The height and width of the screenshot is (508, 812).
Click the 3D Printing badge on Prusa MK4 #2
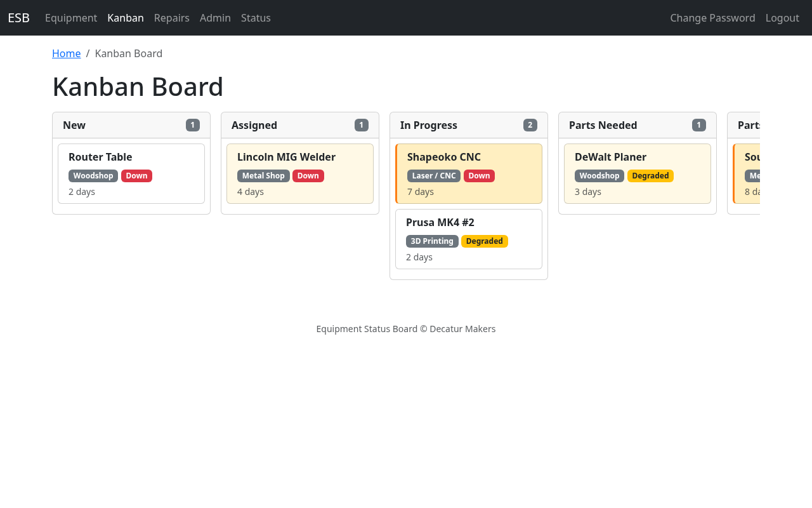click(x=432, y=241)
